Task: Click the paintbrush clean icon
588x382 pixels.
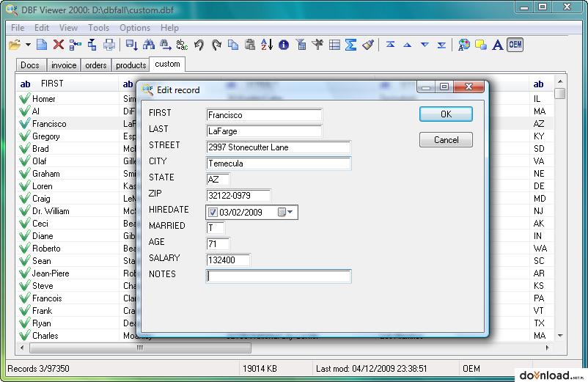Action: [x=368, y=45]
